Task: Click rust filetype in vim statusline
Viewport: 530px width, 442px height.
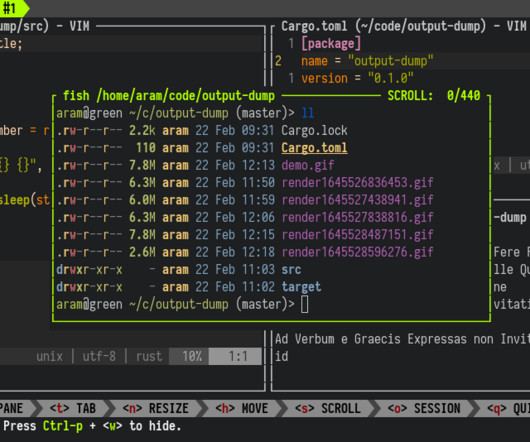Action: pyautogui.click(x=149, y=357)
